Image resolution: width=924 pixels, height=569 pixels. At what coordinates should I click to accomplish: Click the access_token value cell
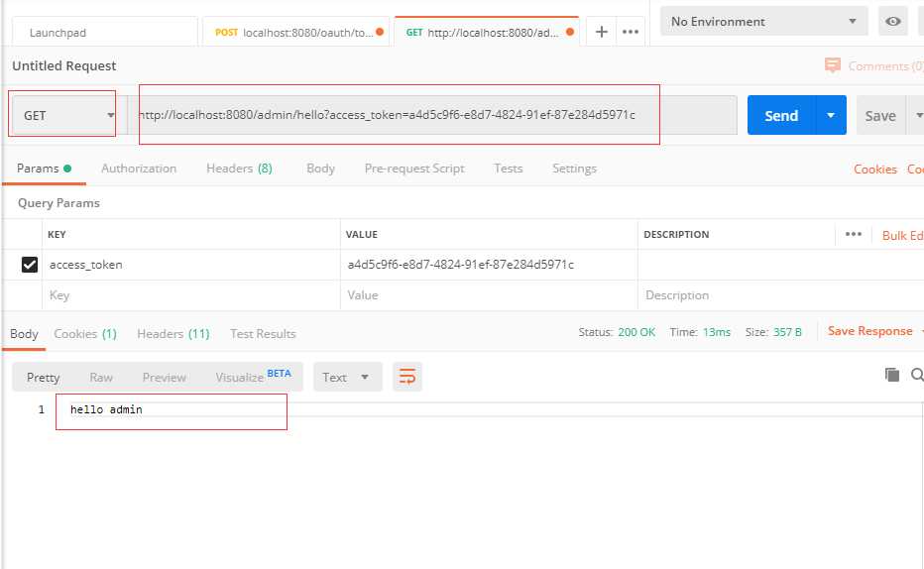[x=489, y=265]
